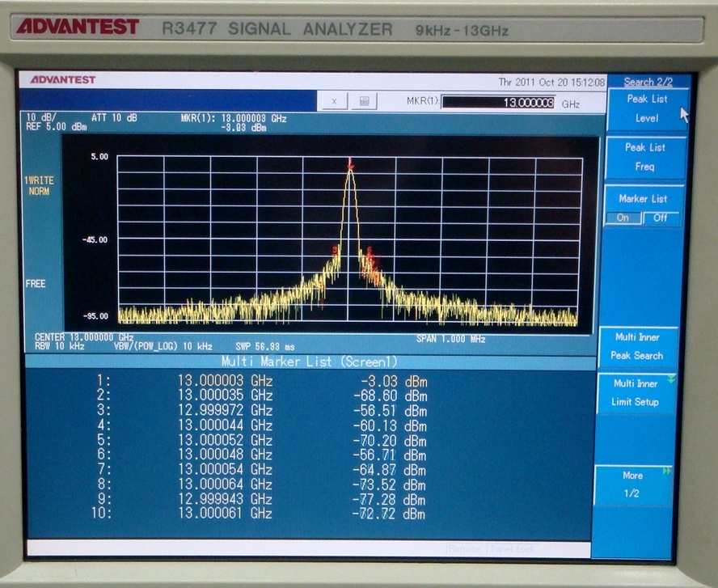718x588 pixels.
Task: Select the REF 5.00 dBm reference level
Action: [57, 126]
